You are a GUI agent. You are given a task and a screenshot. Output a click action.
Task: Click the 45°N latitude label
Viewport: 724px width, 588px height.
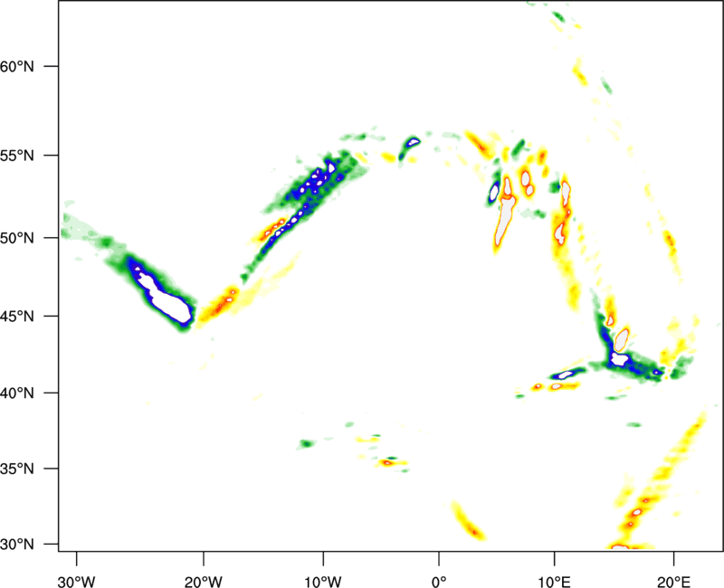(x=17, y=317)
